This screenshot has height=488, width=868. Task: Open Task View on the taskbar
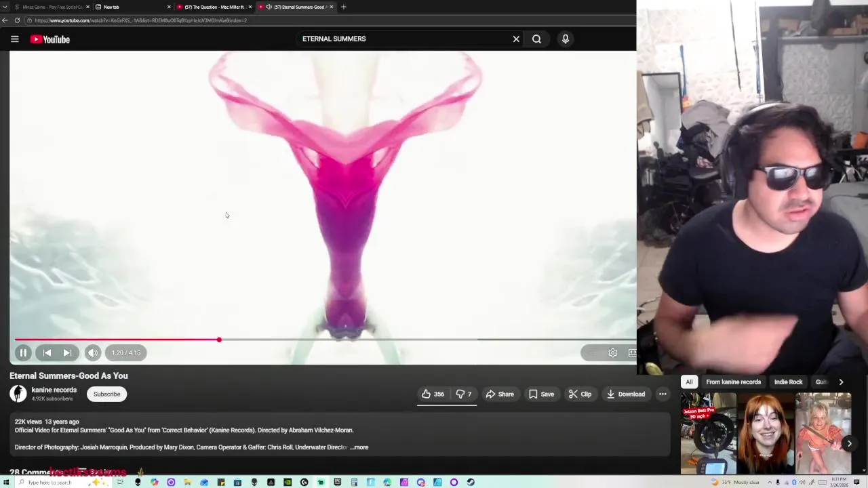click(x=120, y=482)
